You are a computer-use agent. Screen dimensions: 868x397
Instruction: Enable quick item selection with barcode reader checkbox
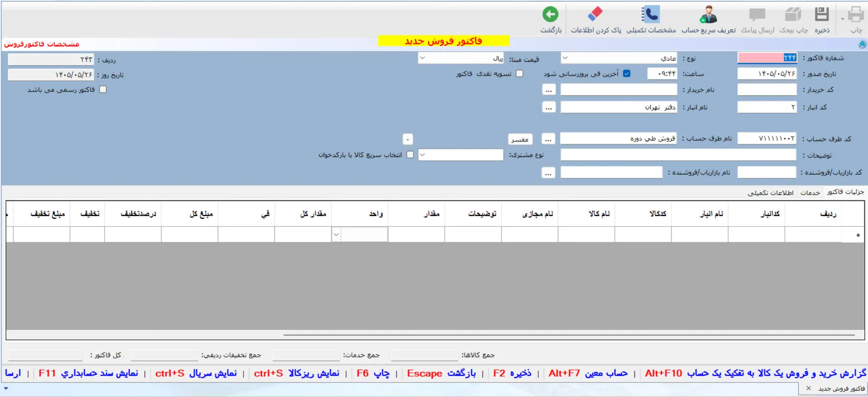[410, 155]
